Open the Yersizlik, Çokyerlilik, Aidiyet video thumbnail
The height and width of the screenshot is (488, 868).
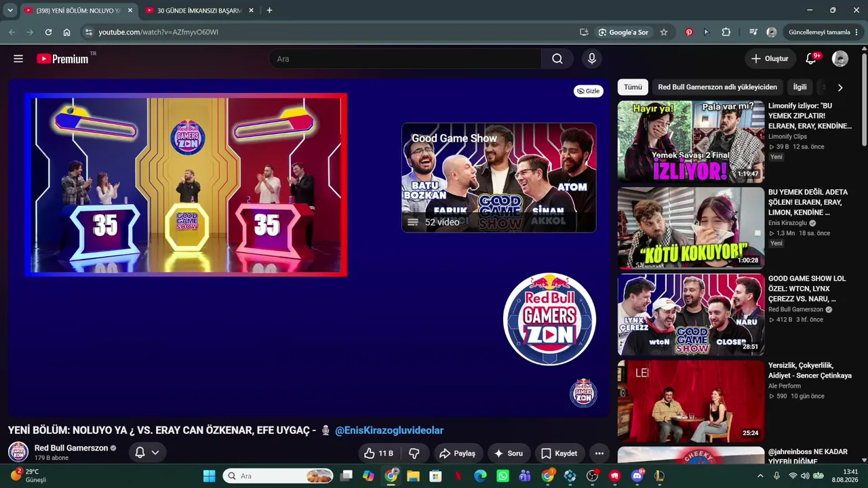[x=691, y=401]
